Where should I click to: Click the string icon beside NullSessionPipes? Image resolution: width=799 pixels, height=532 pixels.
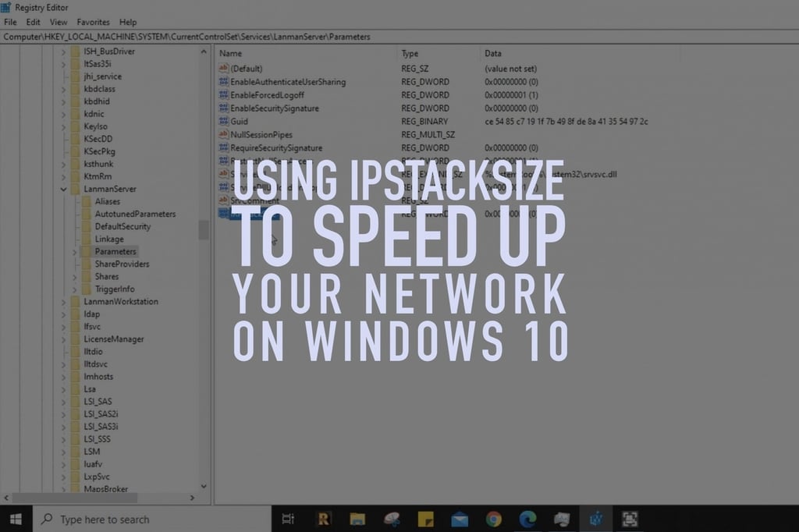point(223,134)
